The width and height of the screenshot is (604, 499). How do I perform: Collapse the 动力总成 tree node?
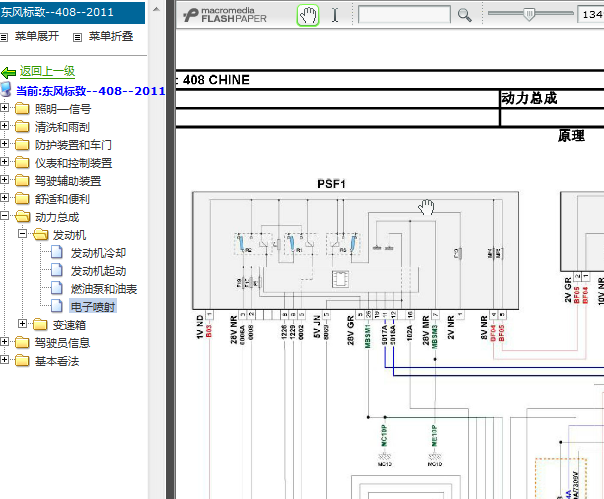point(4,216)
